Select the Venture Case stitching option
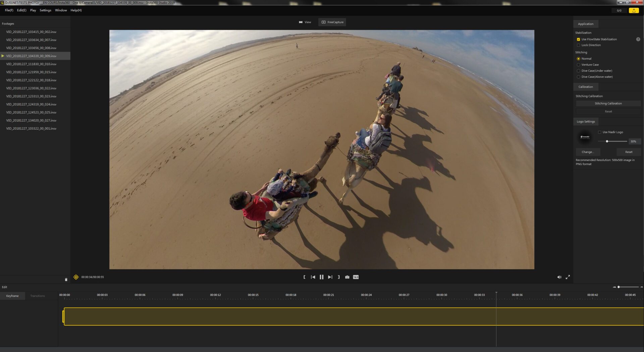The height and width of the screenshot is (352, 644). coord(578,65)
